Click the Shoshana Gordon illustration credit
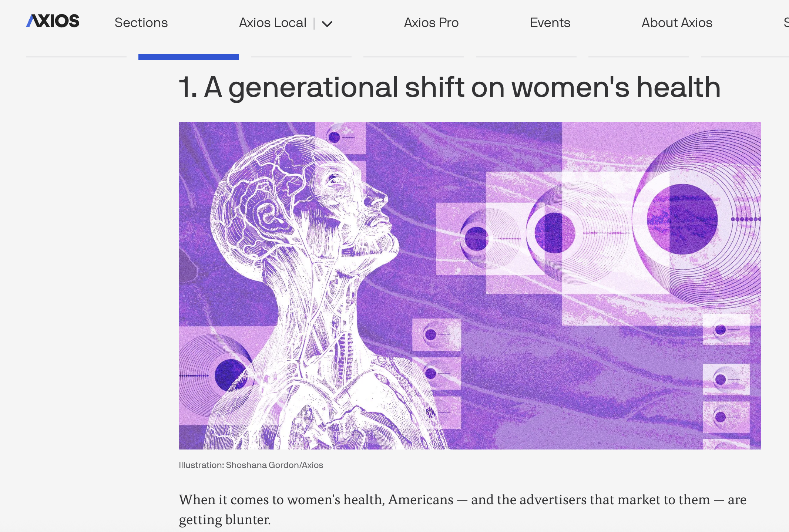This screenshot has width=789, height=532. click(x=251, y=465)
